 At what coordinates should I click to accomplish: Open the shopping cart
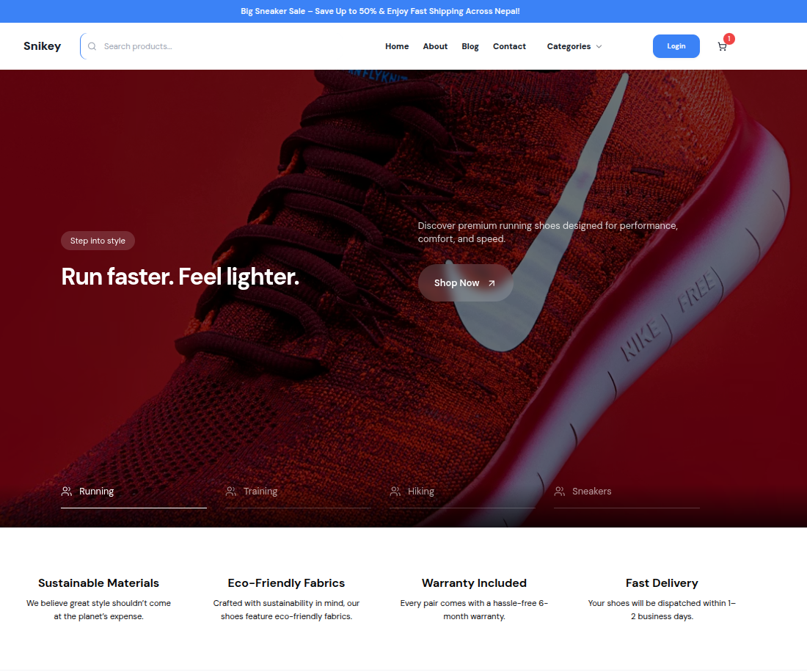click(x=722, y=47)
